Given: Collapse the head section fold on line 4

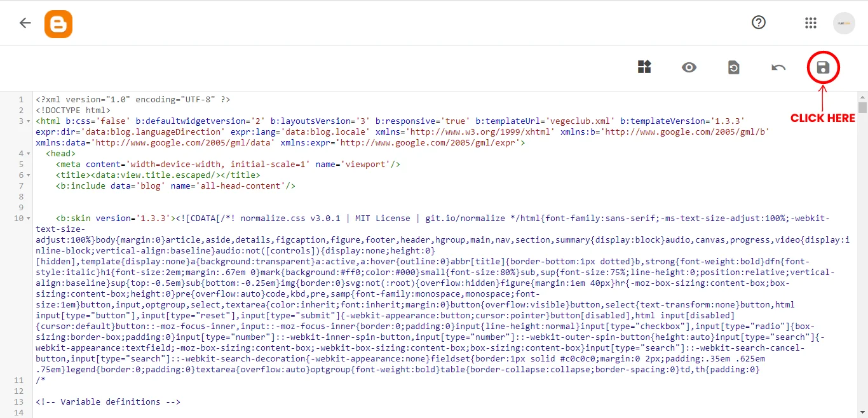Looking at the screenshot, I should click(x=28, y=153).
